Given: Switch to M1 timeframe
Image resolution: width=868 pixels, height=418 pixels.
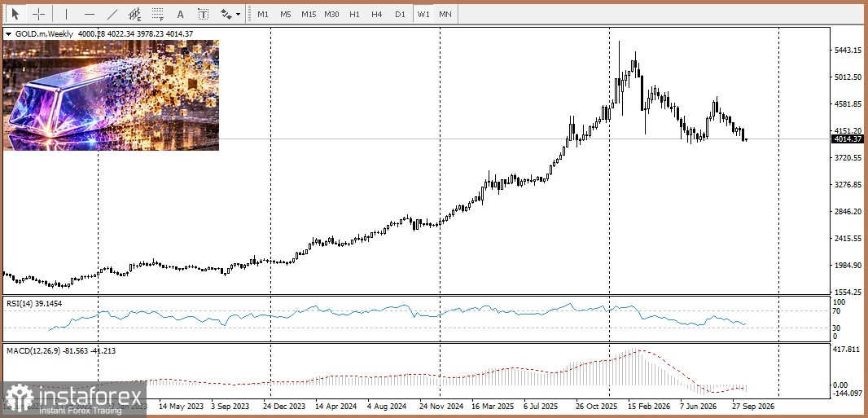Looking at the screenshot, I should pos(263,15).
